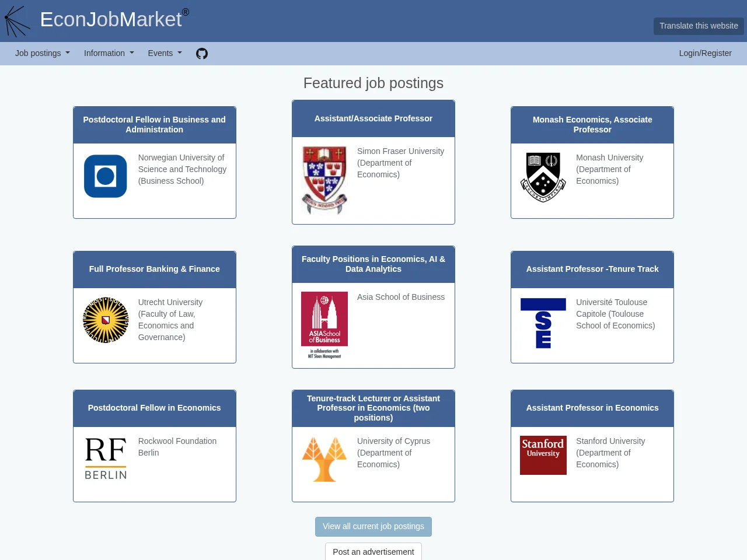
Task: Open the Login/Register page
Action: pos(705,53)
